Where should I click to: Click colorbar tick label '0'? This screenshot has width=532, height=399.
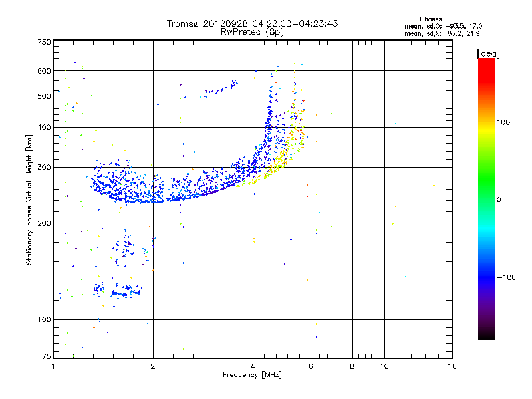[x=499, y=199]
